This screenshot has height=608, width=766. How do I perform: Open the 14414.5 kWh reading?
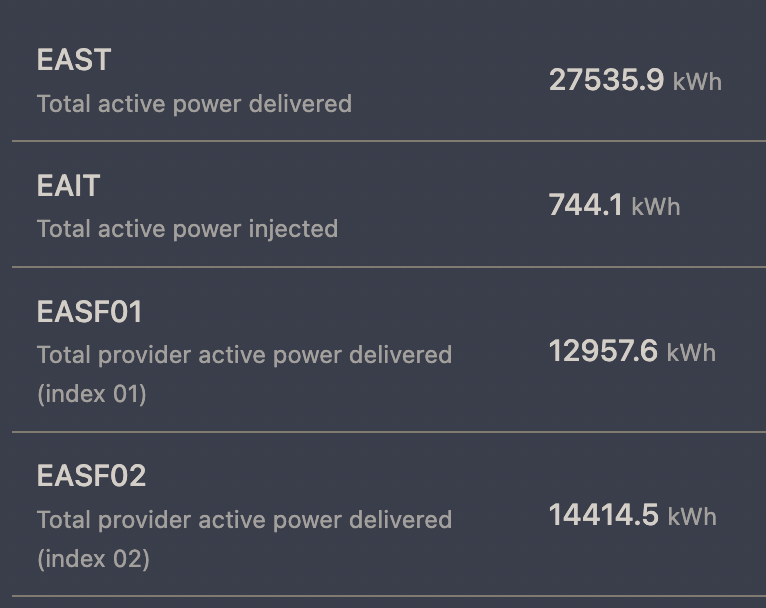[x=633, y=515]
